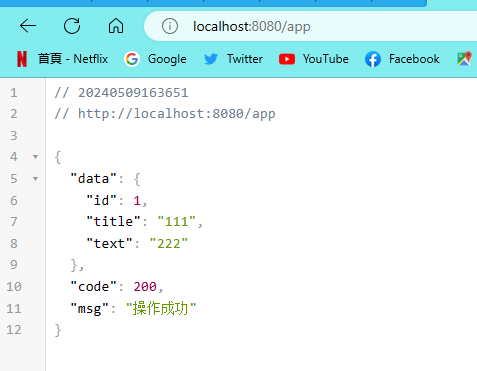Screen dimensions: 477x371
Task: Collapse the "data" object on line 5
Action: click(35, 179)
